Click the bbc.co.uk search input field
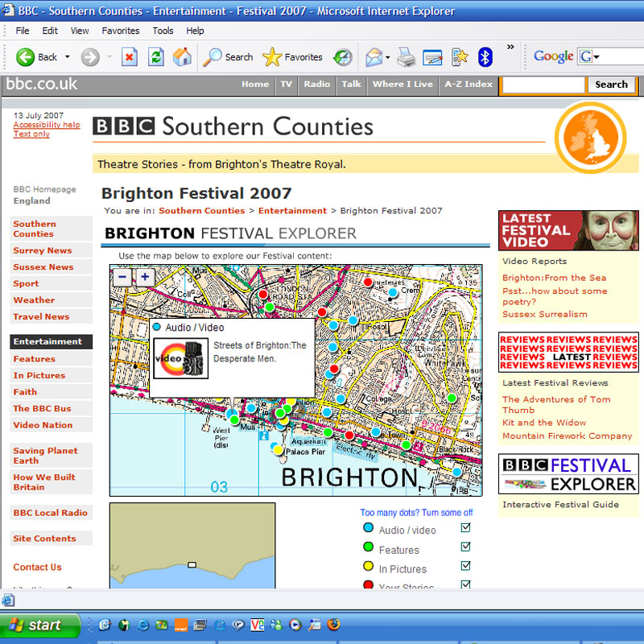The width and height of the screenshot is (644, 644). click(x=543, y=85)
